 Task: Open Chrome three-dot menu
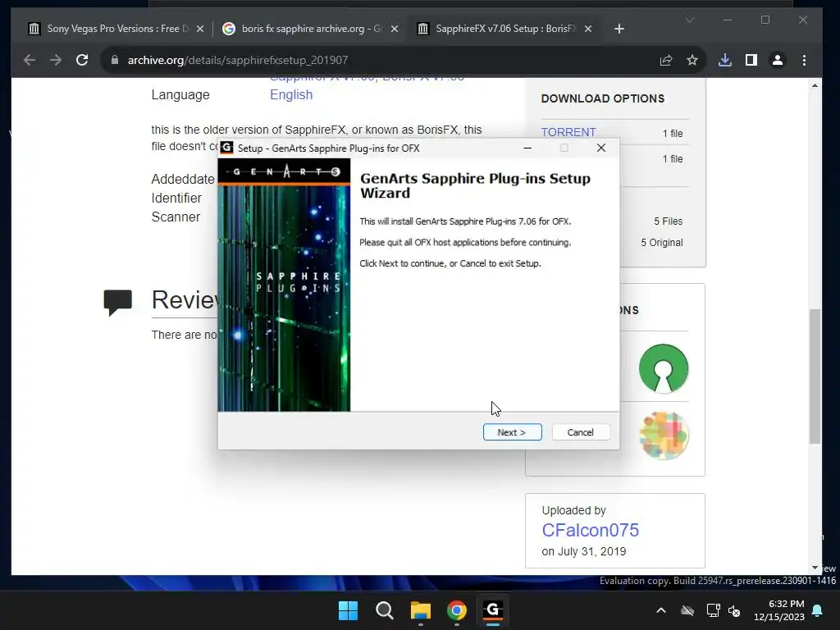pos(804,60)
